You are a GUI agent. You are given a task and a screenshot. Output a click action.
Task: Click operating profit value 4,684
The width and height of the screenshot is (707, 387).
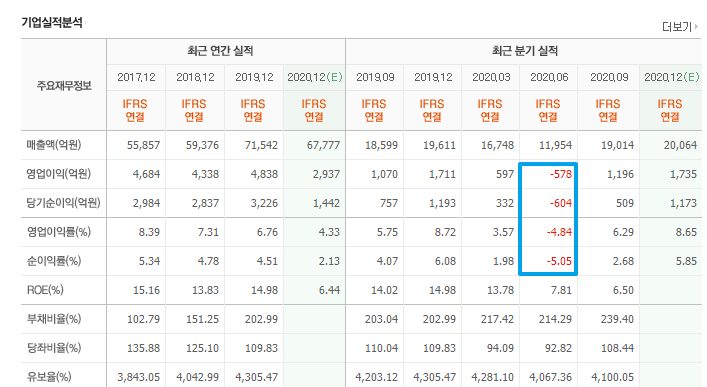[147, 174]
